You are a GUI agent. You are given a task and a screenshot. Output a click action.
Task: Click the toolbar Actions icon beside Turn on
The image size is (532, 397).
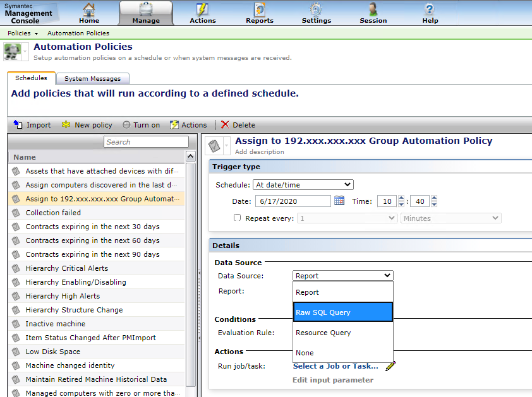coord(174,125)
